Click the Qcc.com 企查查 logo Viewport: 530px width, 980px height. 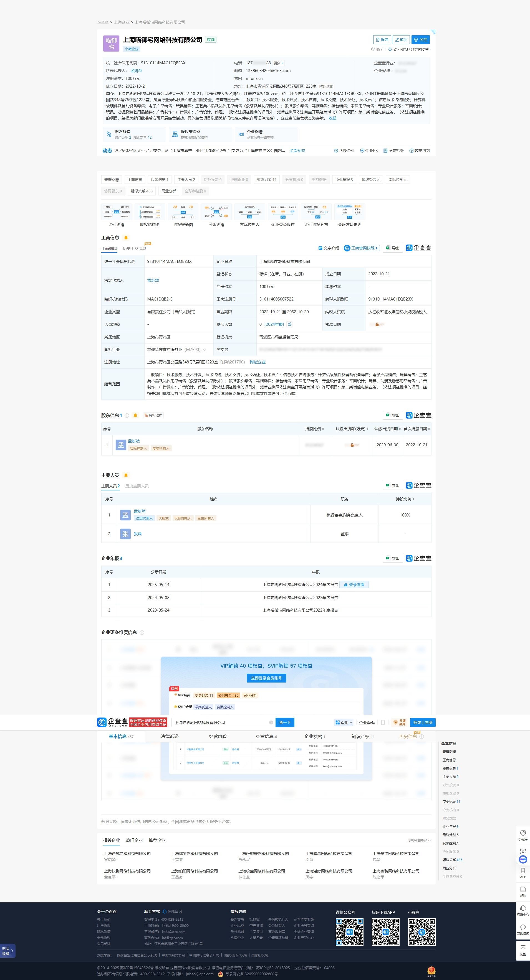pos(112,722)
